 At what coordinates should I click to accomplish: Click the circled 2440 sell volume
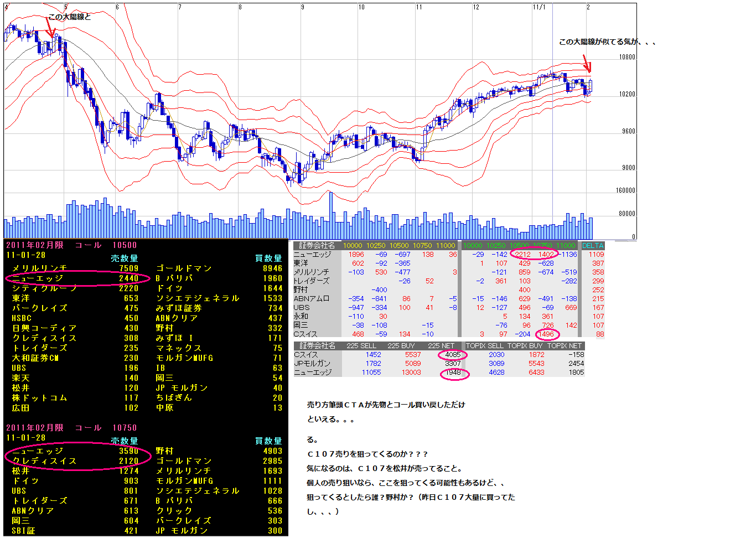(x=128, y=278)
